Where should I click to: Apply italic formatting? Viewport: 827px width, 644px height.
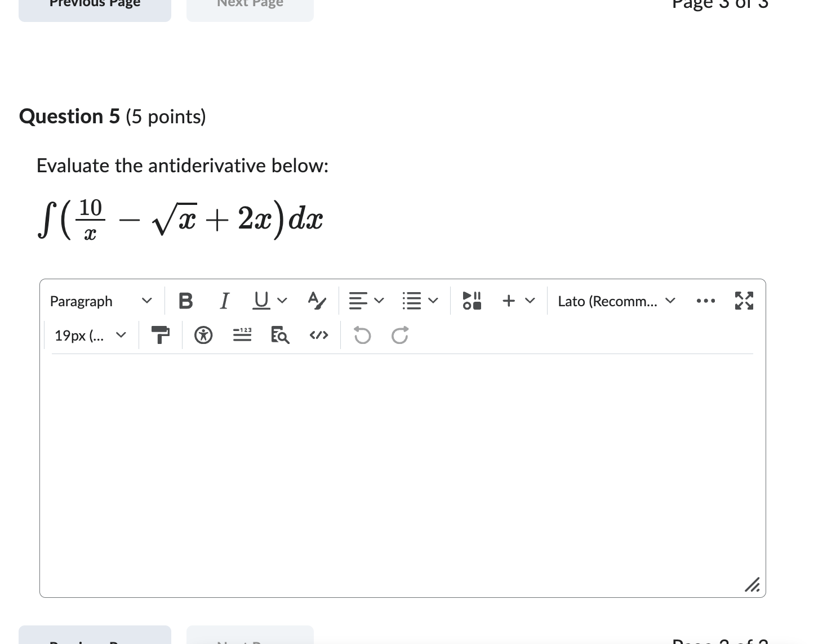(224, 301)
